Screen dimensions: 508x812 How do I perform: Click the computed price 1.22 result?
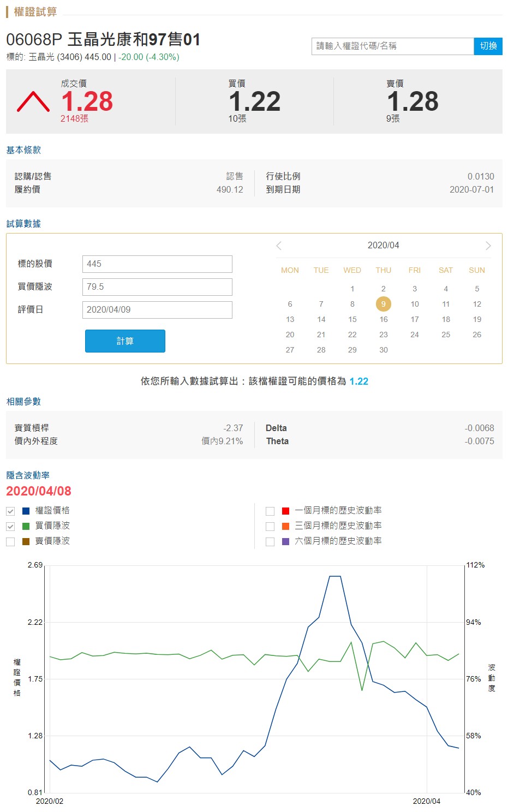point(359,381)
